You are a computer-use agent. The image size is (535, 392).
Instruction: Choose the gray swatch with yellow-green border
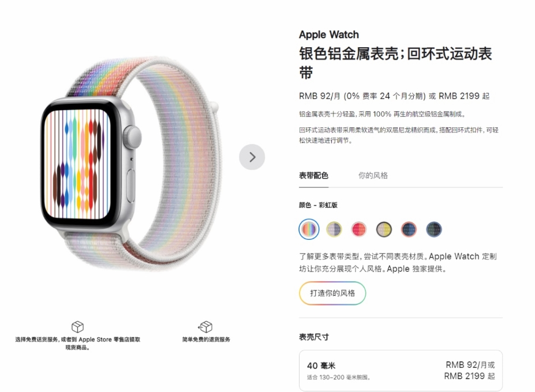(x=334, y=229)
